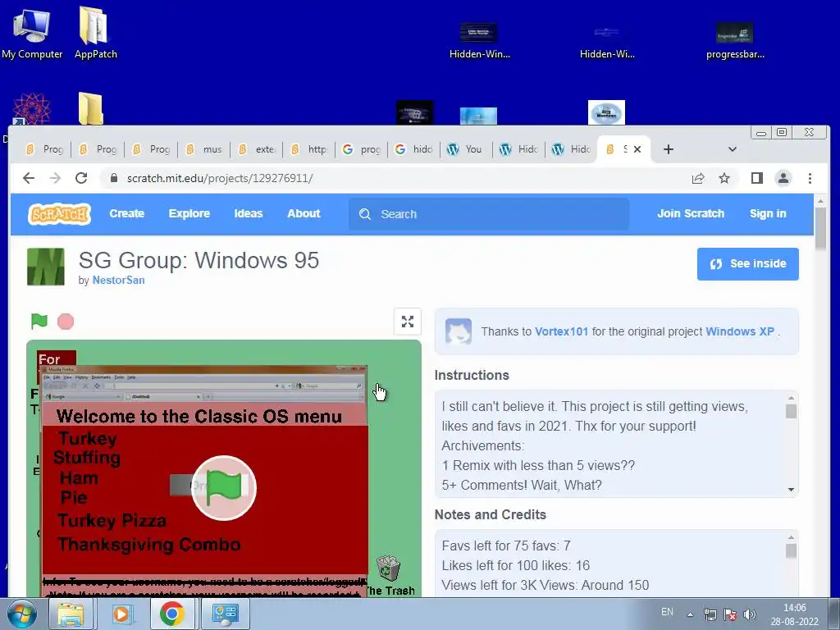
Task: Expand the tab search chevron in Chrome
Action: pos(733,149)
